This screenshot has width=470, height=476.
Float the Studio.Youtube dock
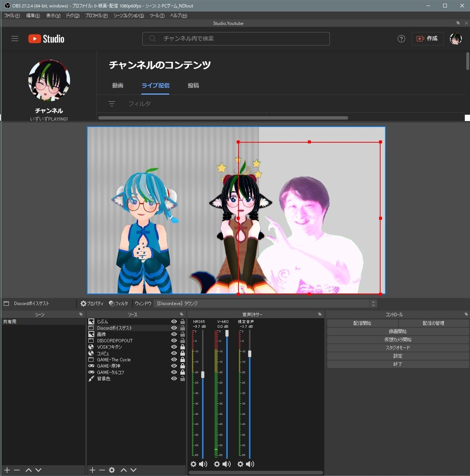pos(458,23)
